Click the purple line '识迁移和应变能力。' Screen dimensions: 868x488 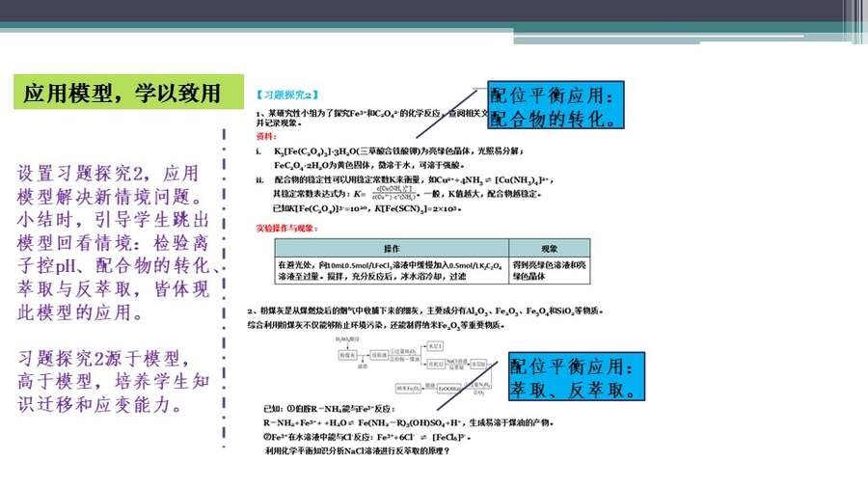(x=100, y=404)
